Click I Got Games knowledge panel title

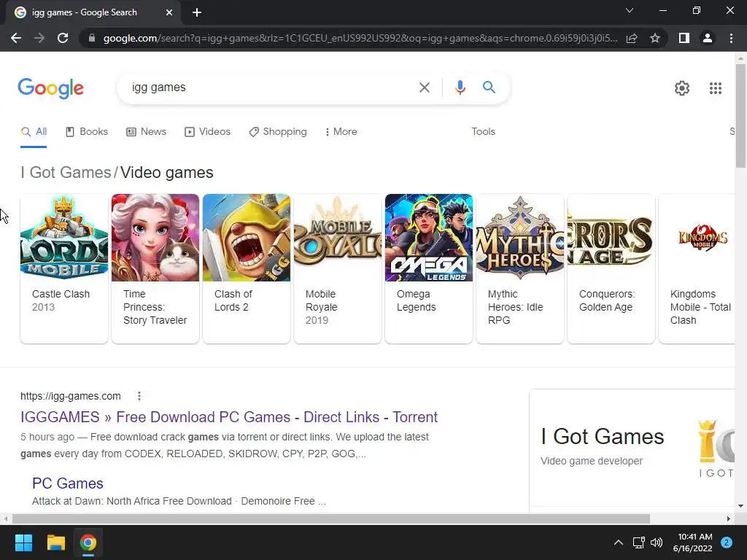pyautogui.click(x=602, y=437)
